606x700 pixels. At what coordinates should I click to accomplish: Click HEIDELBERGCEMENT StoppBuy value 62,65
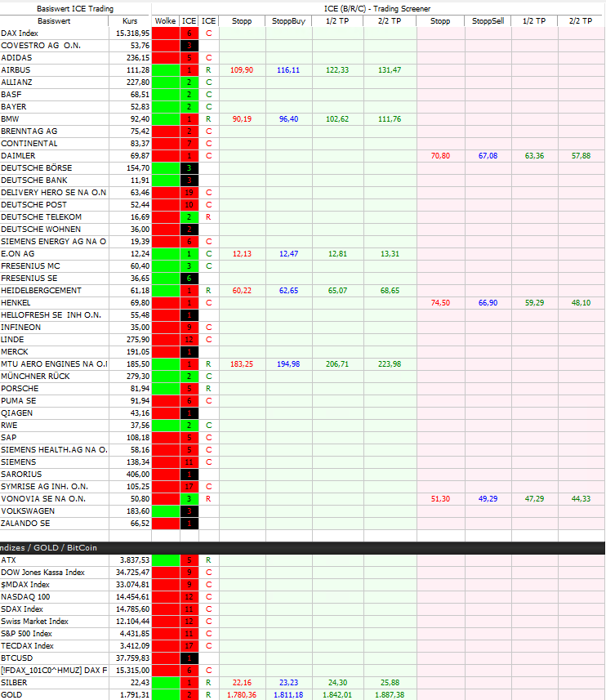click(288, 291)
